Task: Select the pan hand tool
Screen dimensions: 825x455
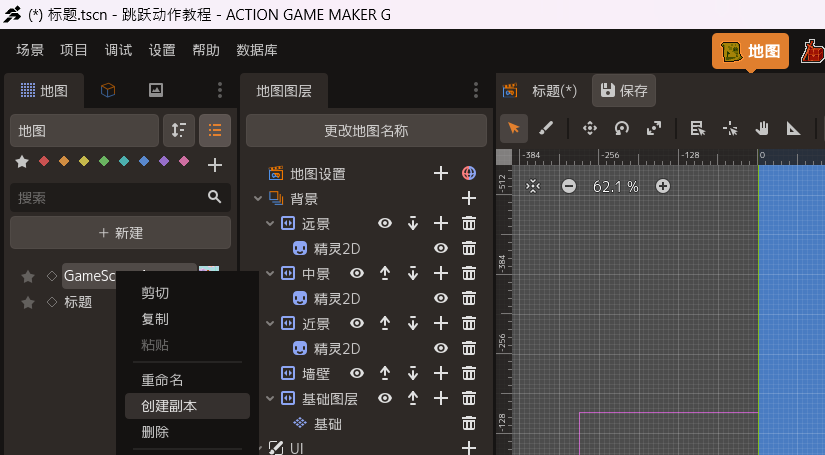Action: pos(762,128)
